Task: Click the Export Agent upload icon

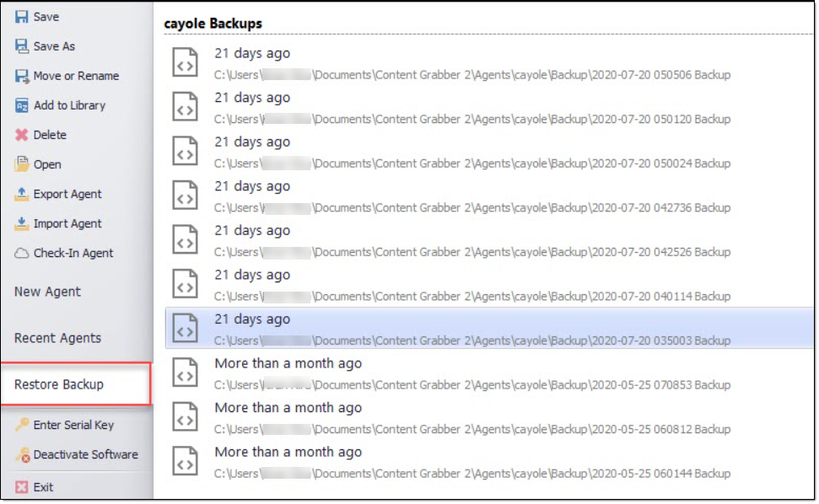Action: point(22,194)
